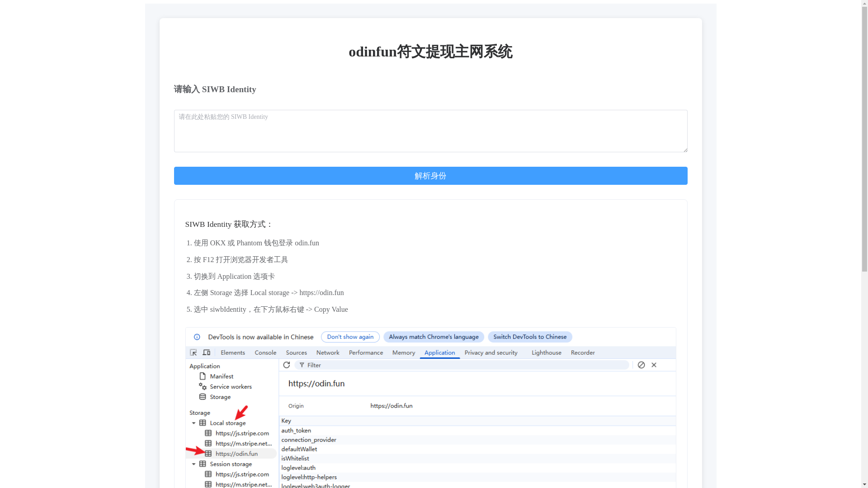The height and width of the screenshot is (488, 868).
Task: Click the X delete icon right of the Filter box
Action: pyautogui.click(x=654, y=365)
